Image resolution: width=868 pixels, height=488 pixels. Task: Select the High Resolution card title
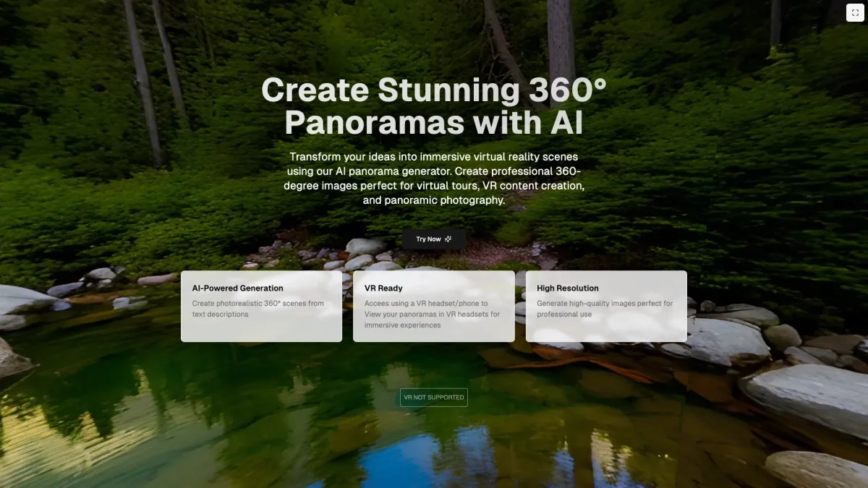coord(568,288)
